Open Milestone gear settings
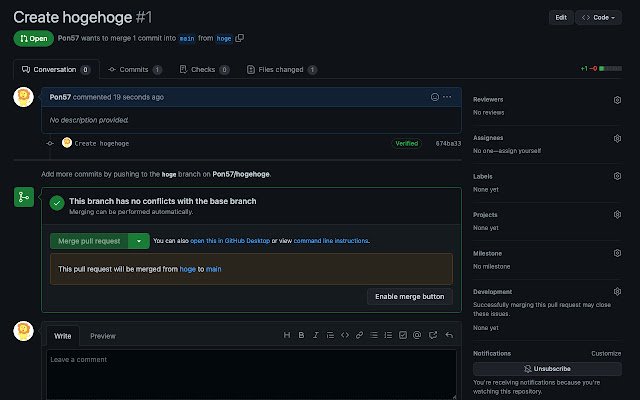The image size is (640, 400). click(617, 253)
